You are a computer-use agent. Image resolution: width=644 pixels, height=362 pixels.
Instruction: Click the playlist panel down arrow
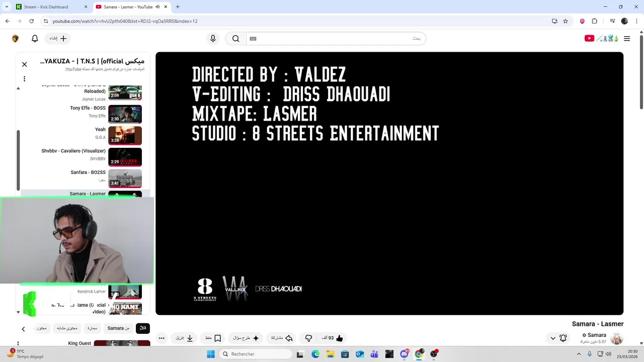coord(18,312)
